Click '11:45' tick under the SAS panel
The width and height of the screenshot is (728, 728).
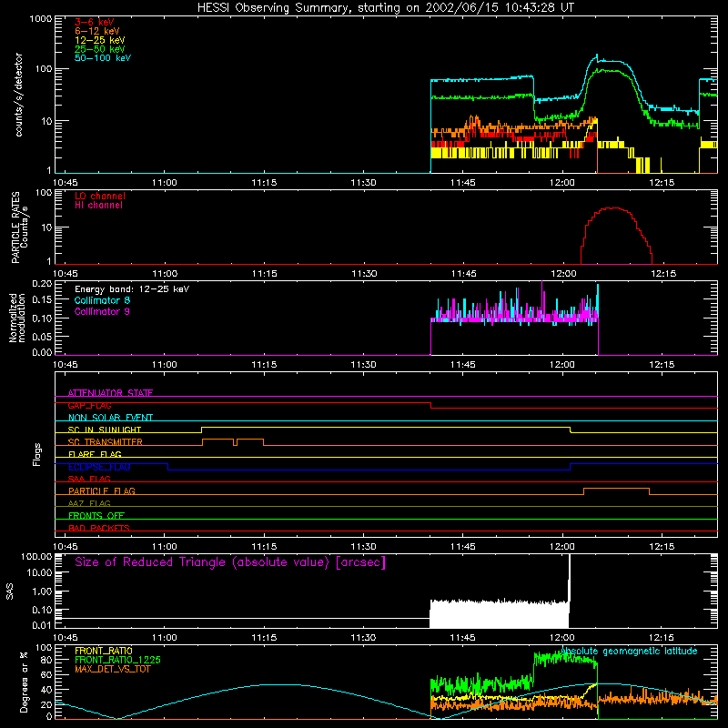click(x=463, y=638)
